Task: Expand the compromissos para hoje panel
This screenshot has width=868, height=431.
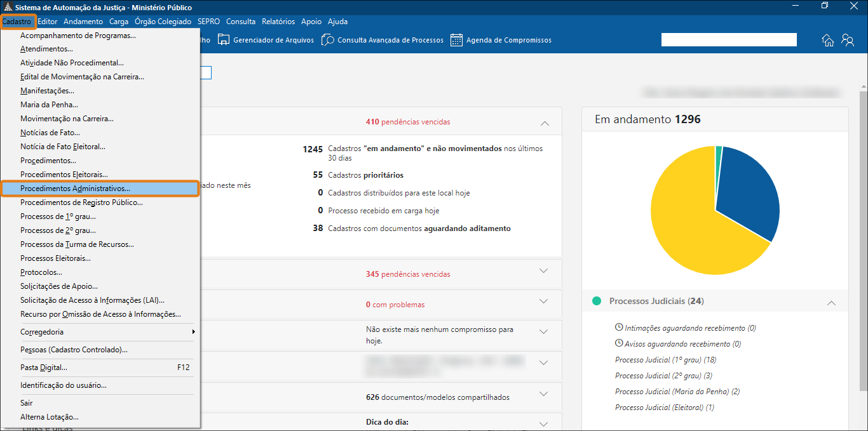Action: click(x=543, y=332)
